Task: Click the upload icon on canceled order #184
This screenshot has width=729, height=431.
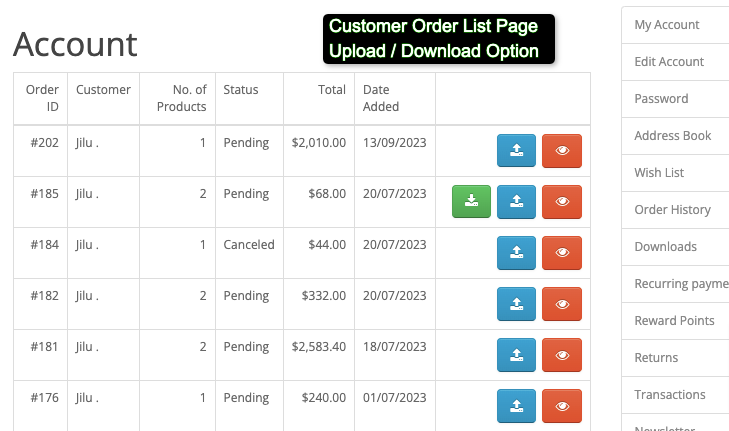Action: click(x=516, y=252)
